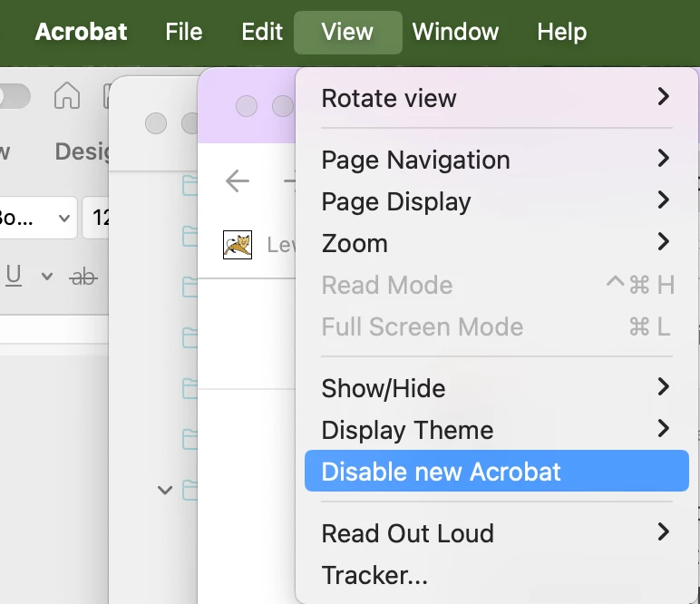
Task: Expand the Display Theme submenu
Action: click(496, 430)
